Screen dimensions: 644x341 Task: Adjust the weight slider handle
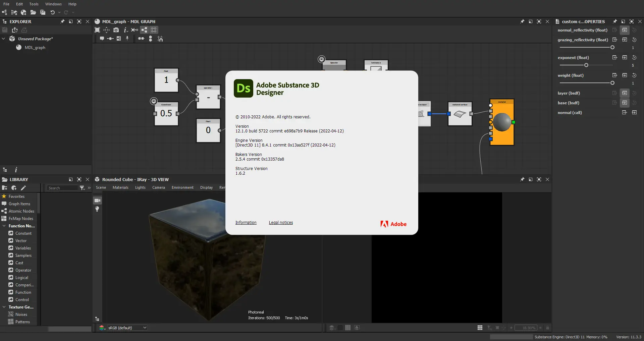click(612, 83)
